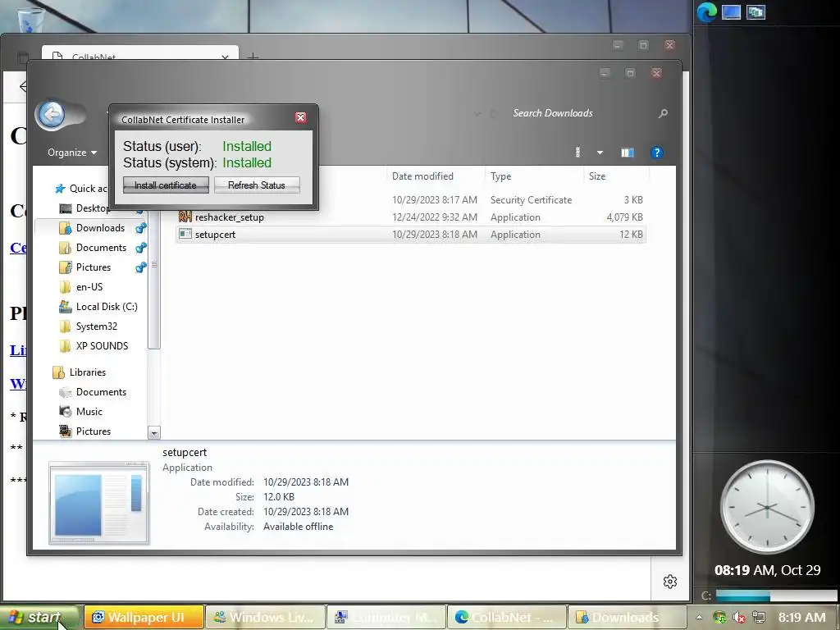This screenshot has height=630, width=840.
Task: Open the Downloads folder in sidebar
Action: 100,228
